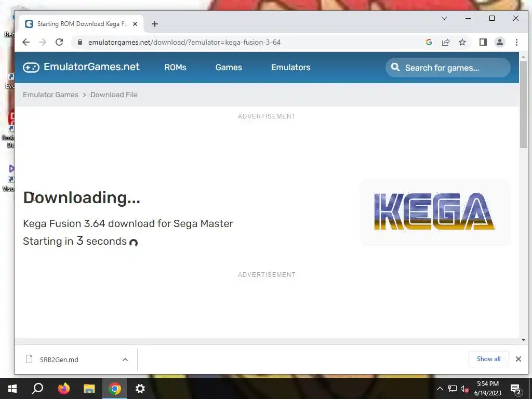Follow the Emulator Games breadcrumb link
Screen dimensions: 532x399
(x=50, y=95)
